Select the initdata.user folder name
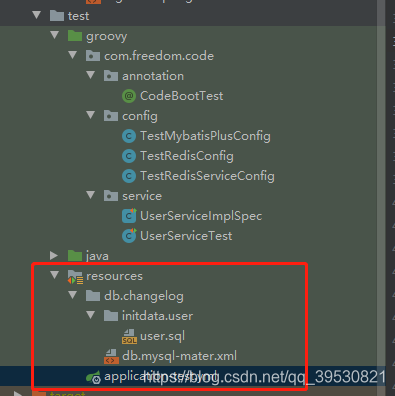The height and width of the screenshot is (396, 395). pos(157,316)
